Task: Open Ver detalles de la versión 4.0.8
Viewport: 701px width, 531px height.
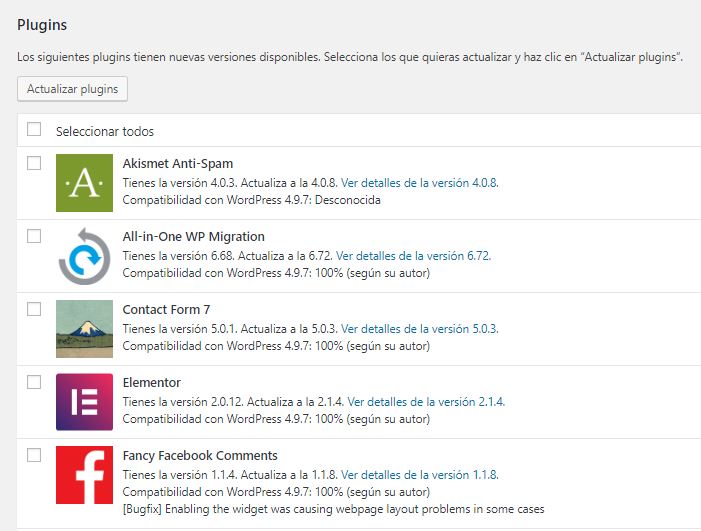Action: [x=419, y=183]
